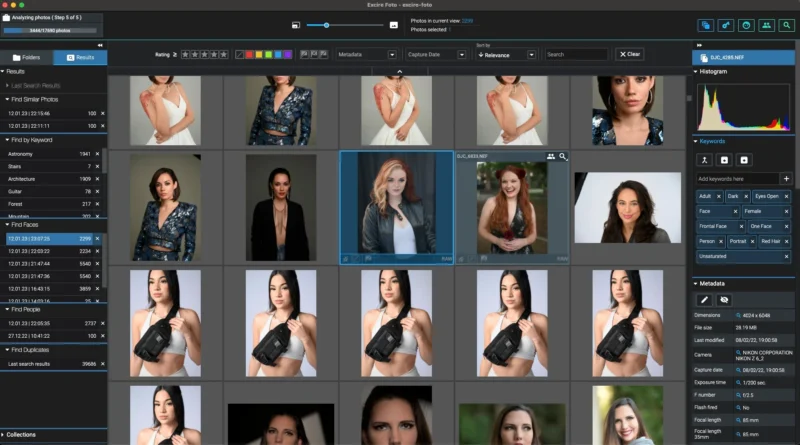Click the plus button to add keyword
This screenshot has width=800, height=445.
click(786, 178)
